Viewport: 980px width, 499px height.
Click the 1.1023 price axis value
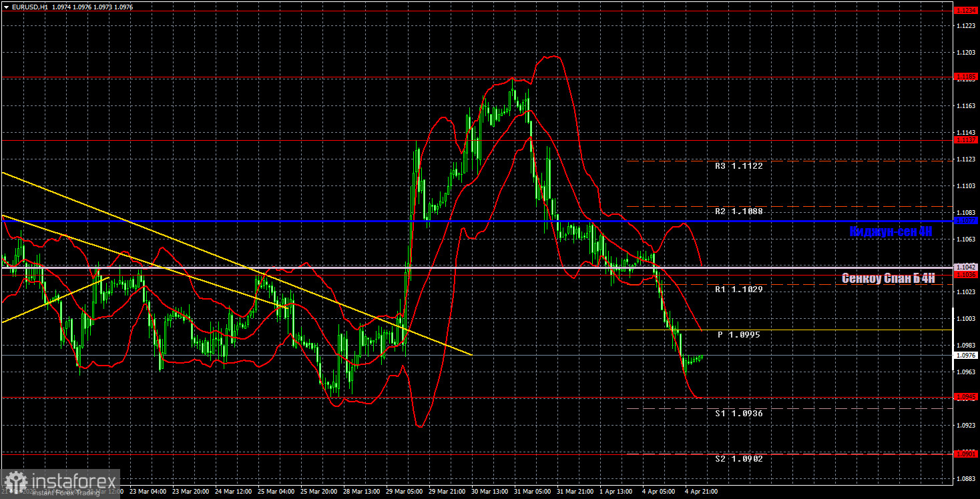pyautogui.click(x=967, y=292)
